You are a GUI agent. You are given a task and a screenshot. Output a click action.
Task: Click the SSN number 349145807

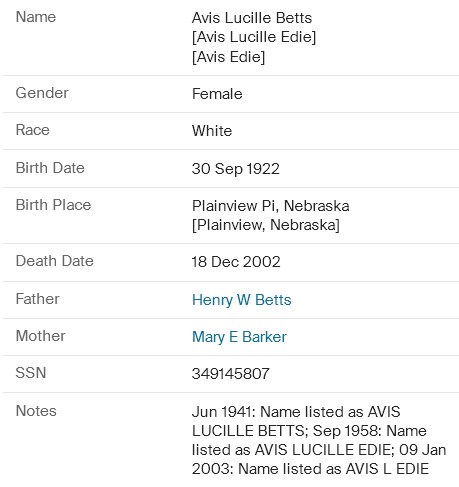[x=230, y=374]
